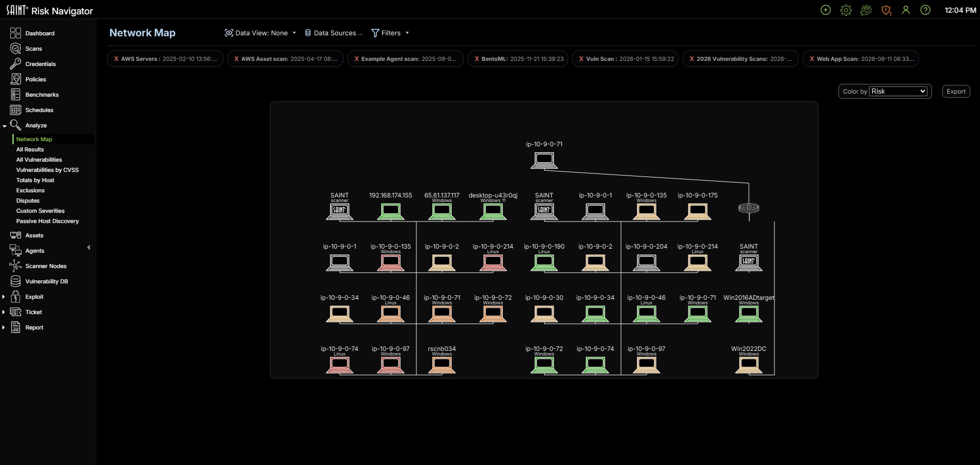Expand the Exploit section arrow
The height and width of the screenshot is (465, 980).
coord(4,297)
